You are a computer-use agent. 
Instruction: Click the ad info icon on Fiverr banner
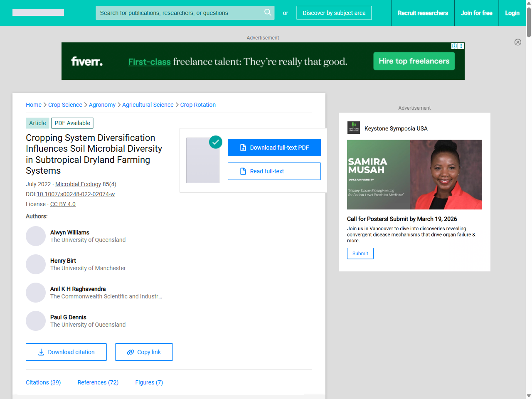pyautogui.click(x=454, y=46)
